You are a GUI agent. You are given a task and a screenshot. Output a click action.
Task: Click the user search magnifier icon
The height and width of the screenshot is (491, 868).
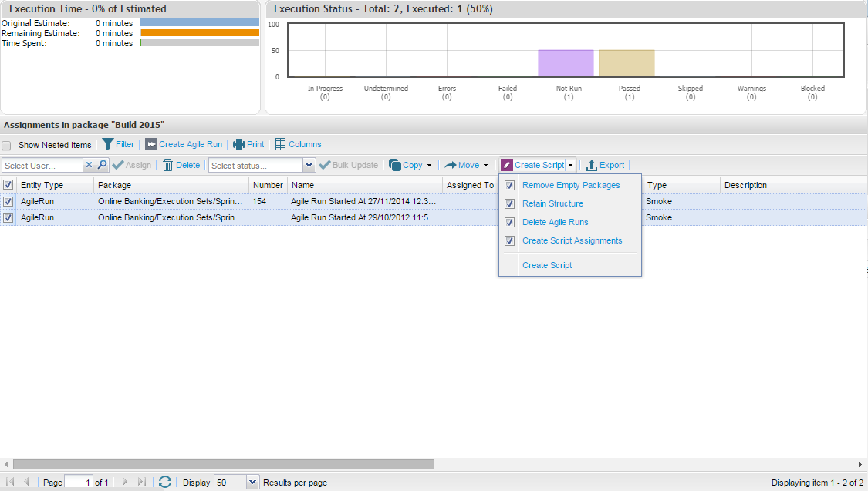click(102, 165)
